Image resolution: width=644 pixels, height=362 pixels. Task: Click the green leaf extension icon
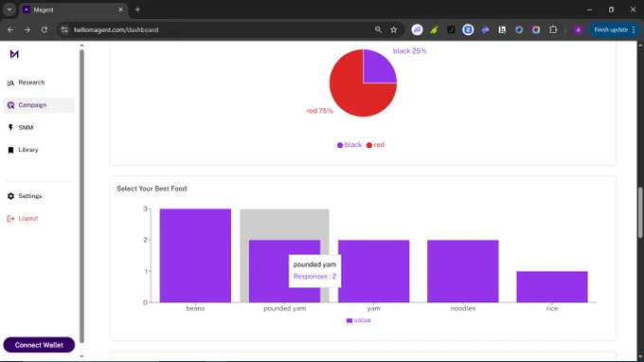point(434,30)
